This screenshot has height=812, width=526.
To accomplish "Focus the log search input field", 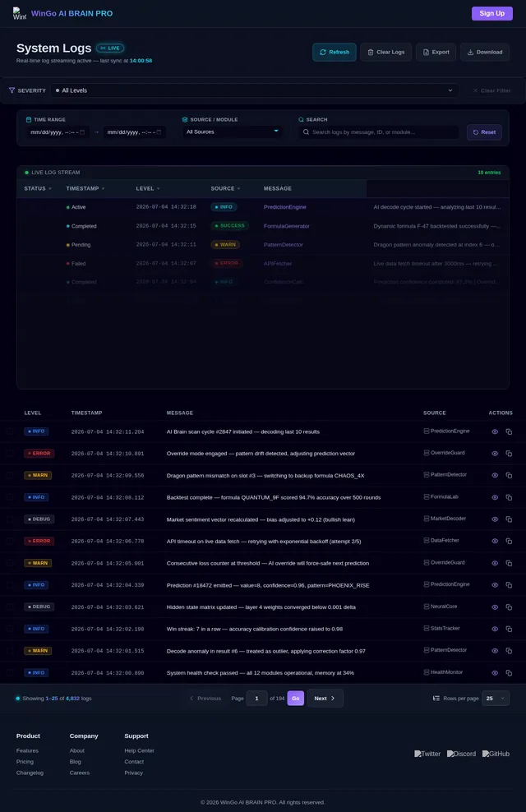I will point(379,132).
